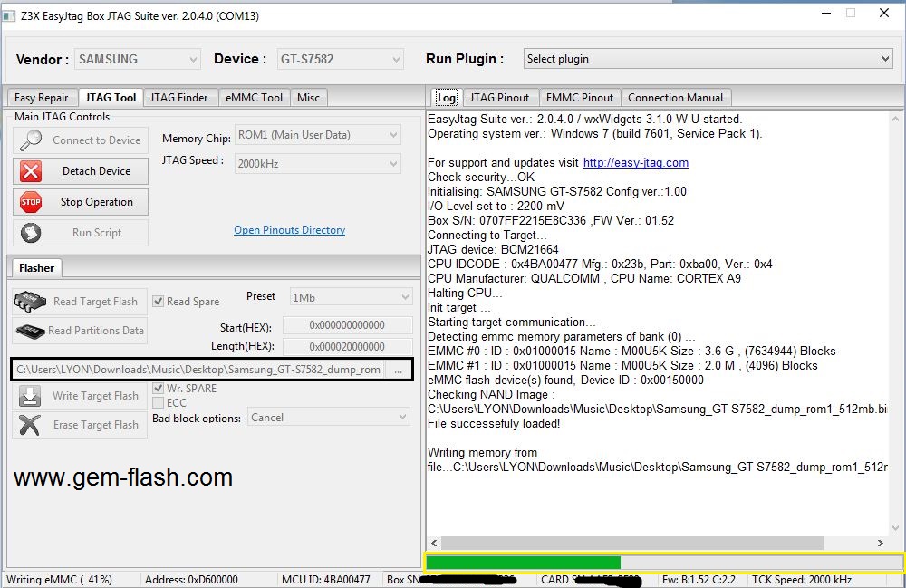Click the MCU ID: 4BA00477 status entry
Viewport: 906px width, 588px height.
326,579
